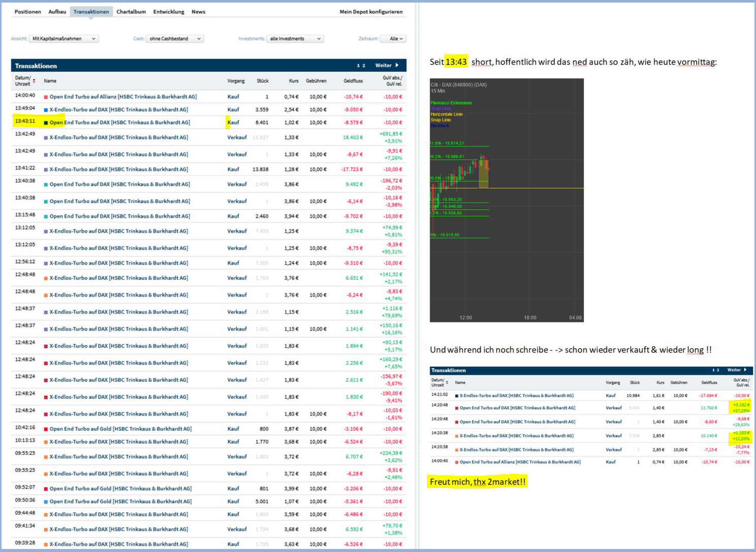The width and height of the screenshot is (756, 552).
Task: Click dark square icon in the 14:21:02 row
Action: 456,396
